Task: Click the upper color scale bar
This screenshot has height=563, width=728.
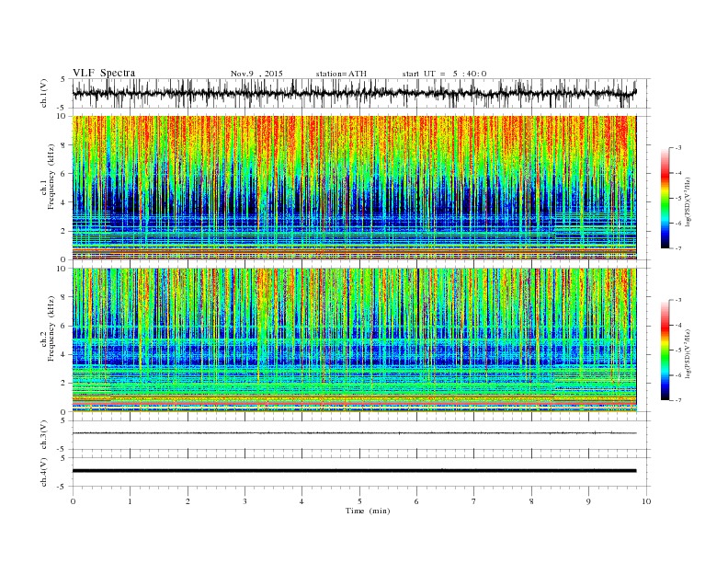Action: point(665,199)
